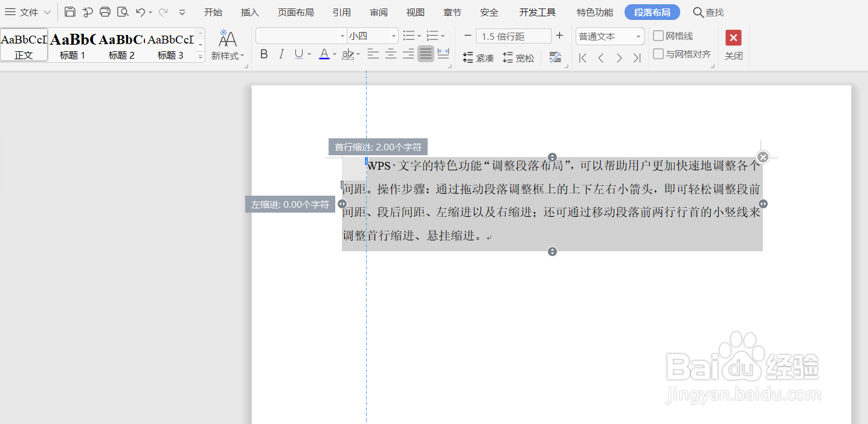This screenshot has height=424, width=868.
Task: Select justify alignment
Action: 426,54
